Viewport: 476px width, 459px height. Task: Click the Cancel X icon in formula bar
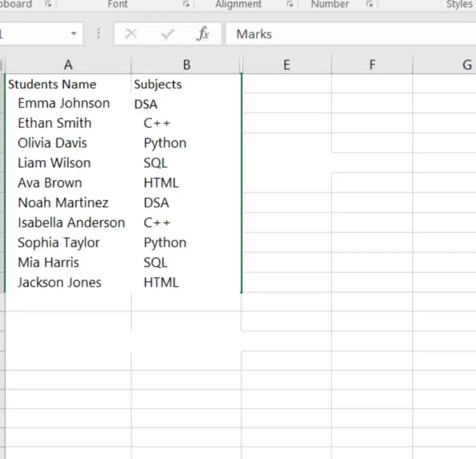tap(131, 34)
